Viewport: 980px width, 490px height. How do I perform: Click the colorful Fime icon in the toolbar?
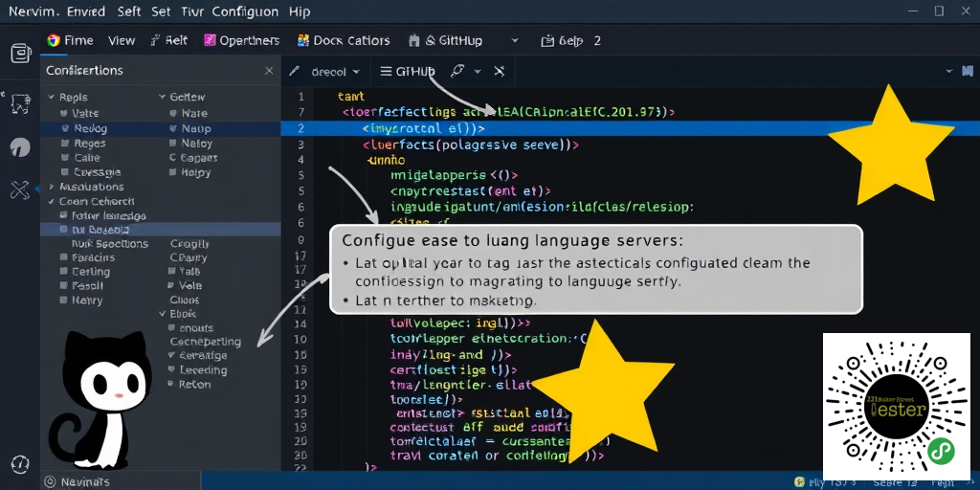[x=54, y=40]
